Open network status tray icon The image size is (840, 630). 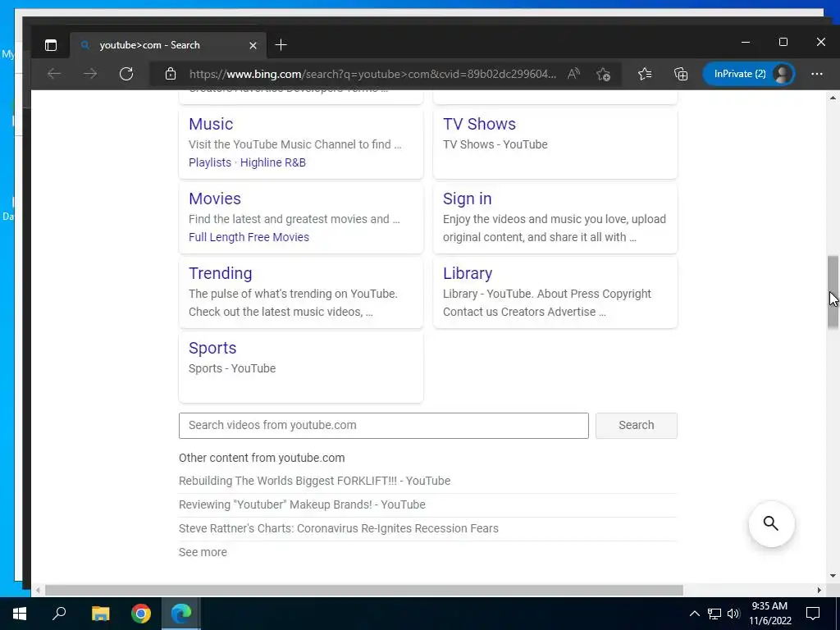point(714,614)
